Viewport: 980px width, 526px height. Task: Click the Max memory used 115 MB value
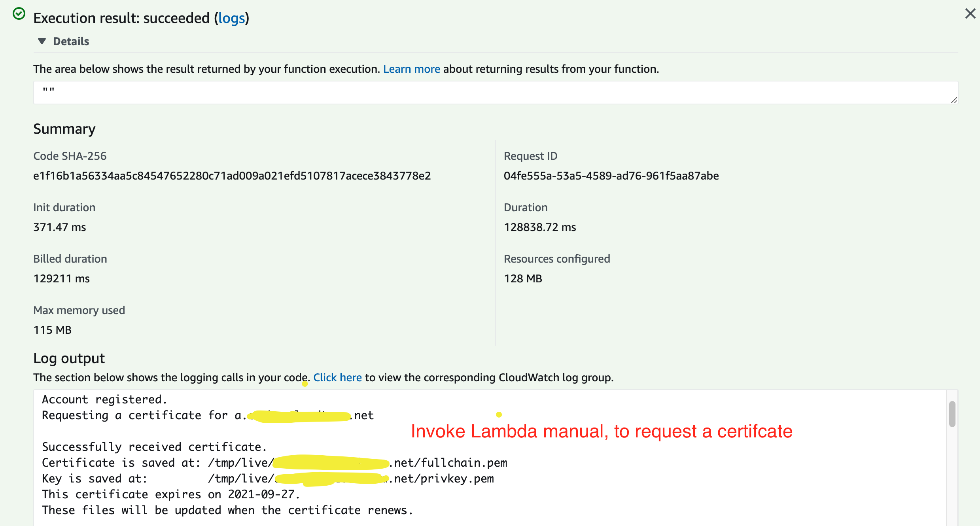(52, 330)
